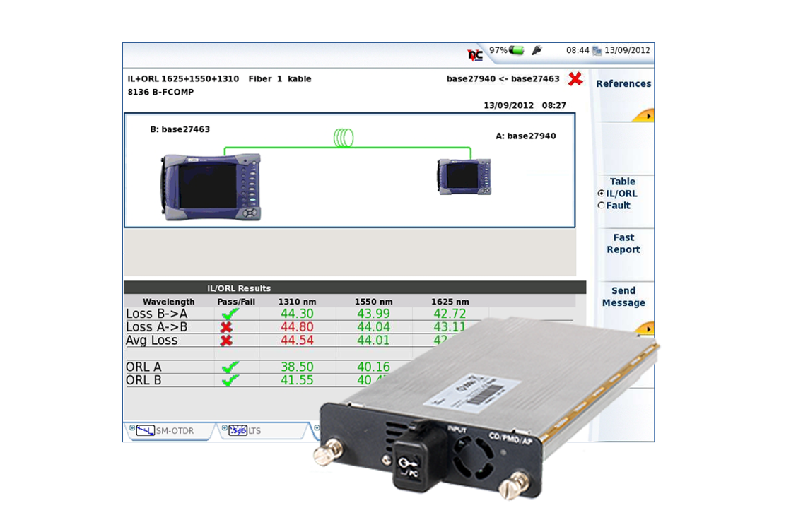791x532 pixels.
Task: Switch to the SM-OTDR tab
Action: click(x=174, y=430)
